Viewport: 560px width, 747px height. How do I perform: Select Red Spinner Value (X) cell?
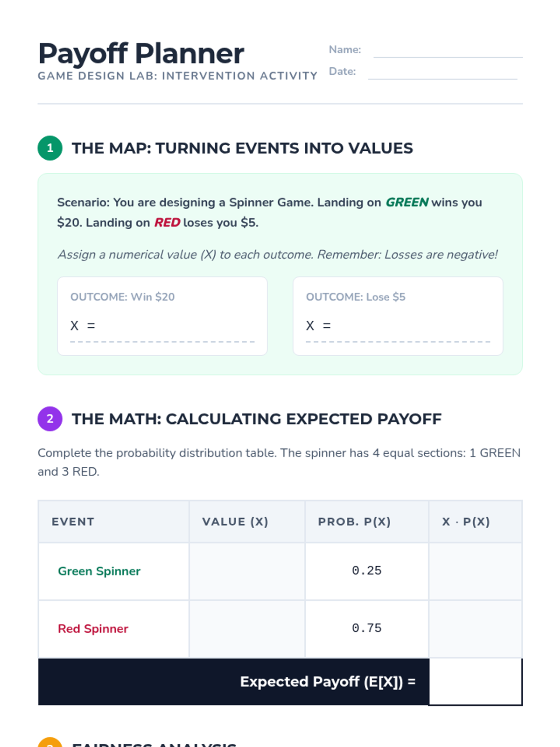click(x=247, y=629)
